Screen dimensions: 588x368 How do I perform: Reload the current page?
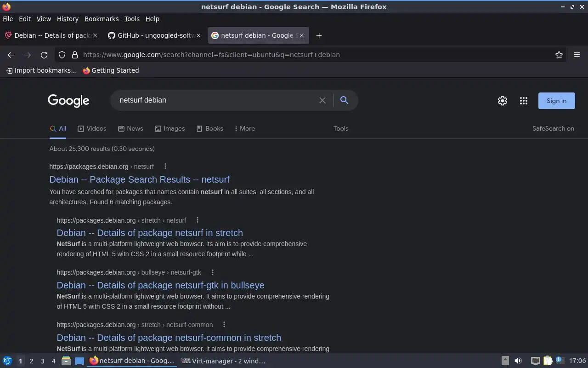[44, 55]
